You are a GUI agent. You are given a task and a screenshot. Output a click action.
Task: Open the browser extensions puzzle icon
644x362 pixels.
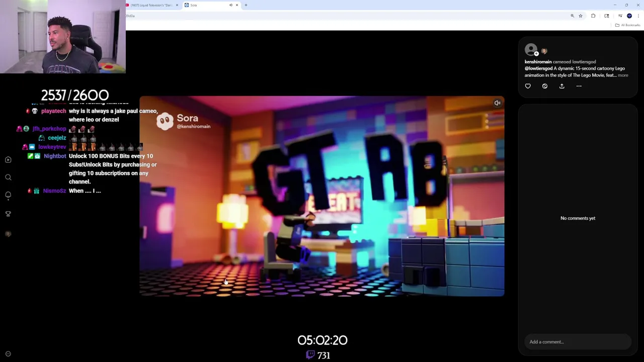click(593, 16)
